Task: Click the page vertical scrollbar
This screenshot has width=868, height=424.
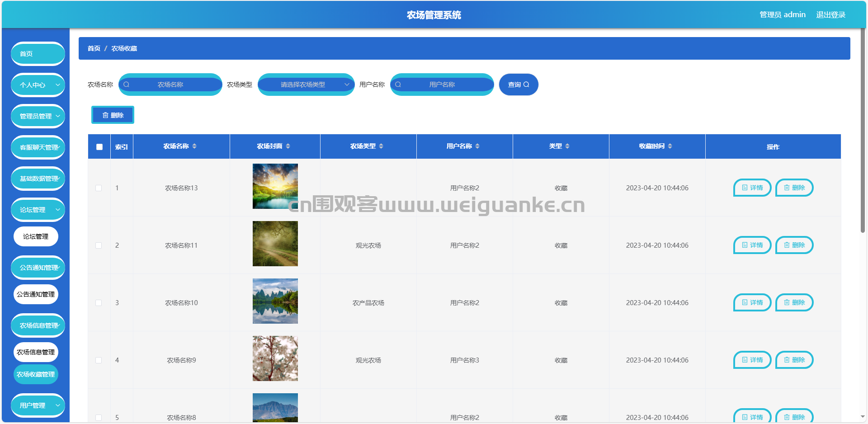Action: coord(863,131)
